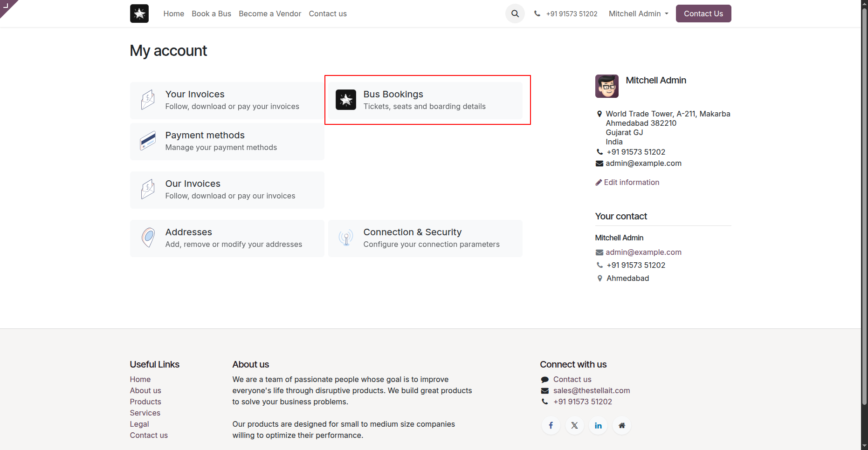
Task: Open the LinkedIn social icon
Action: coord(598,425)
